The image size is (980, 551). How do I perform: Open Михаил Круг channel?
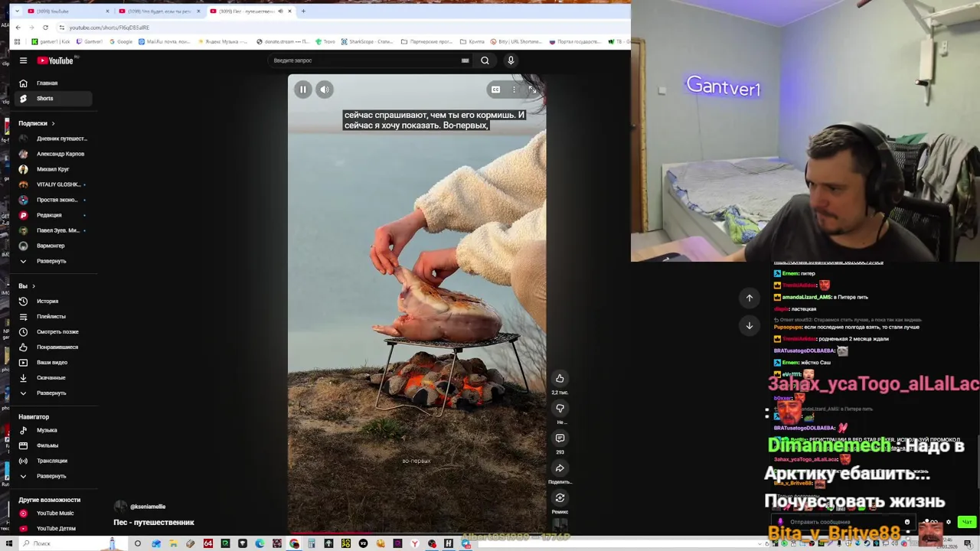coord(53,169)
